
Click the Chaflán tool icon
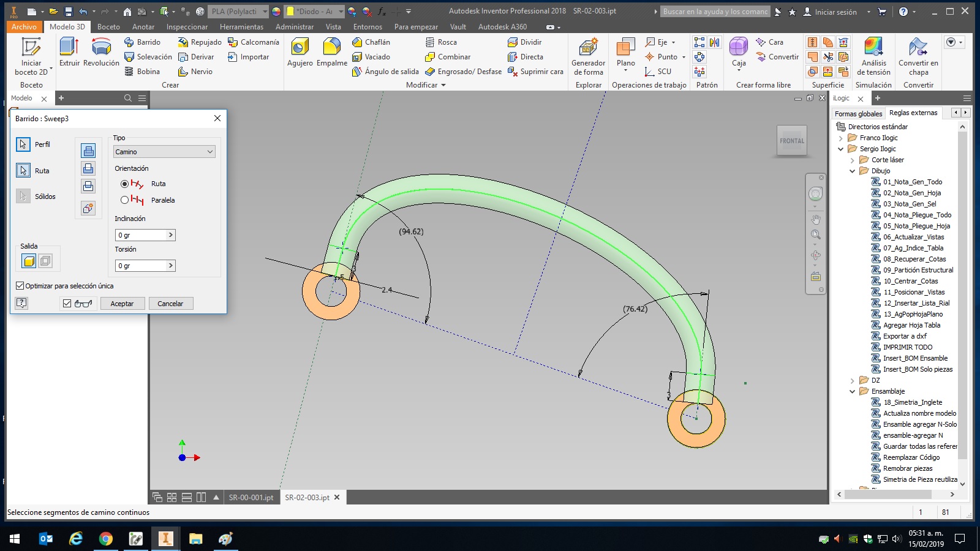click(x=358, y=42)
